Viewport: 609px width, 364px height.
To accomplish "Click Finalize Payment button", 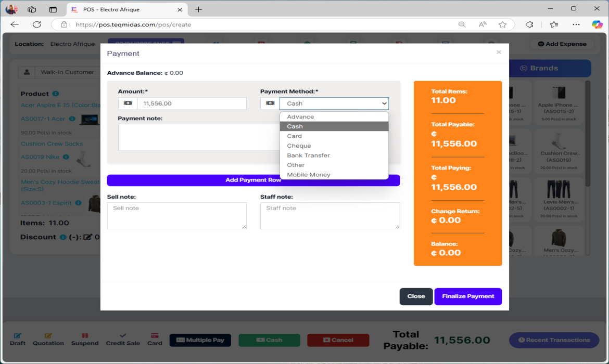I will [x=468, y=296].
